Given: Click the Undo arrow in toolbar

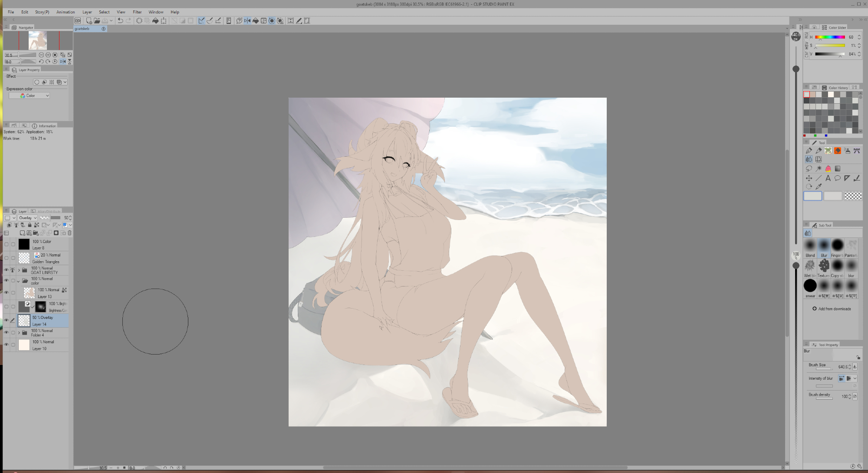Looking at the screenshot, I should (x=120, y=20).
